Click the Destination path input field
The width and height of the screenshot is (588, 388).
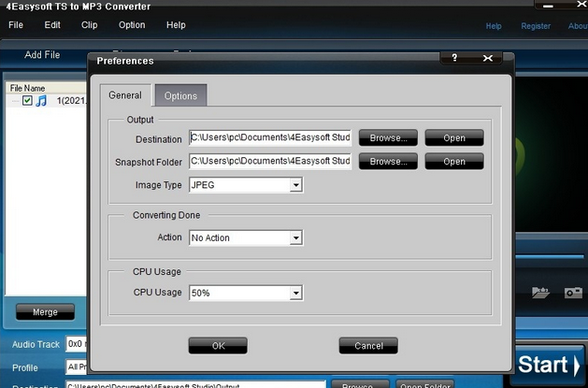(x=270, y=137)
